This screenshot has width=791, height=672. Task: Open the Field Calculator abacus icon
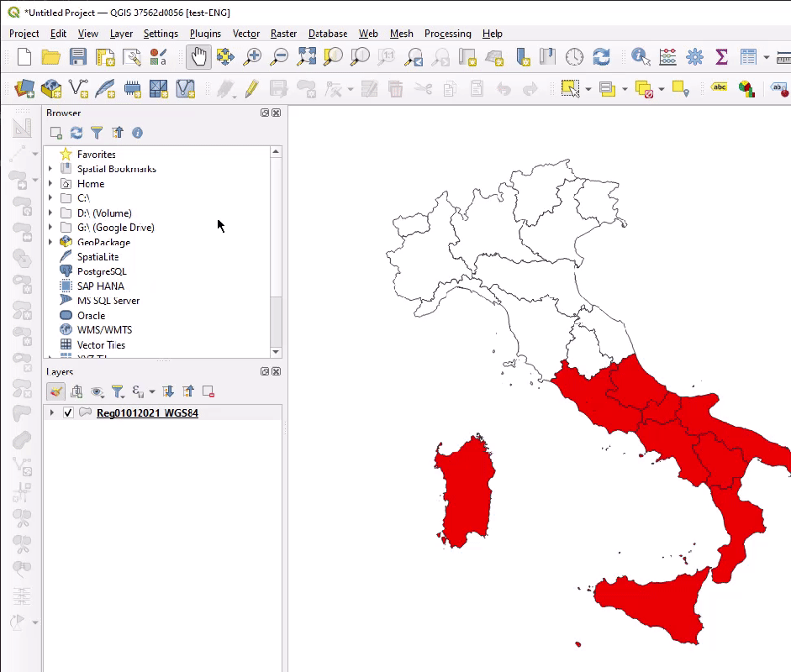pos(668,57)
